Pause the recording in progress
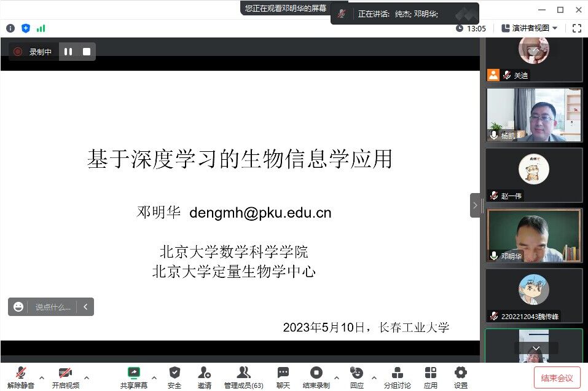This screenshot has height=391, width=588. pos(68,52)
